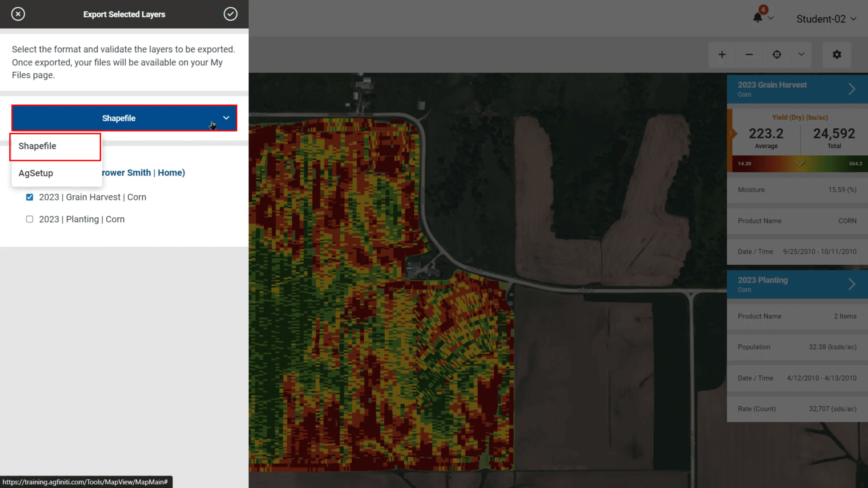
Task: Check the 2023 Planting Corn layer
Action: coord(30,219)
